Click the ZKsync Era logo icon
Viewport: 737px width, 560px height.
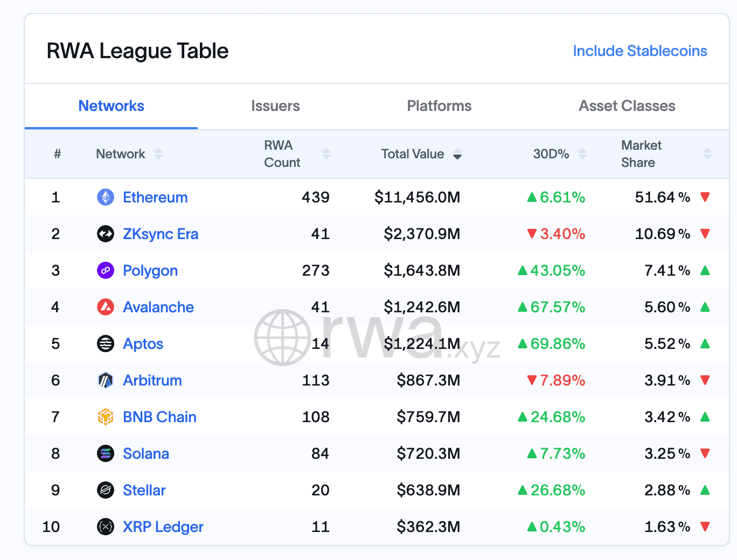[x=106, y=234]
